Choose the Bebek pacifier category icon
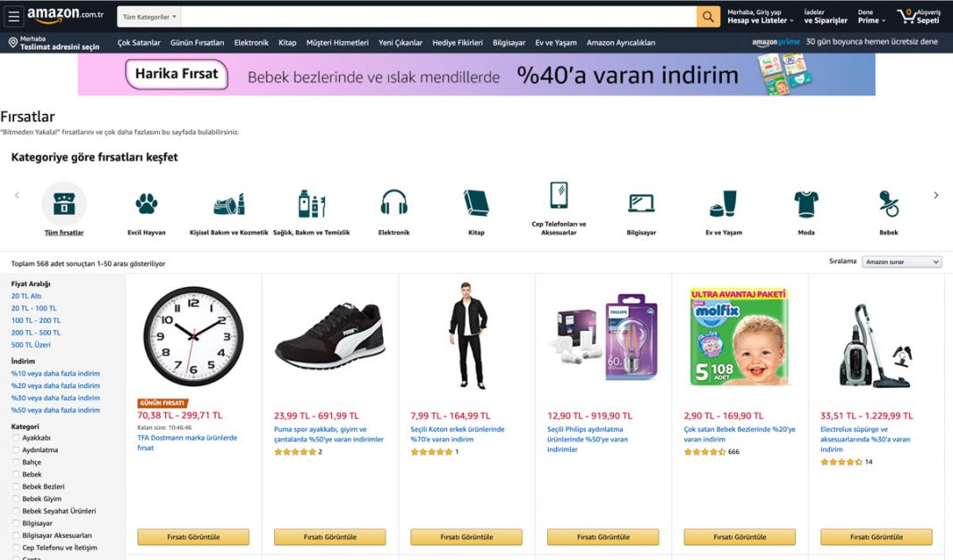The width and height of the screenshot is (953, 560). pyautogui.click(x=889, y=203)
